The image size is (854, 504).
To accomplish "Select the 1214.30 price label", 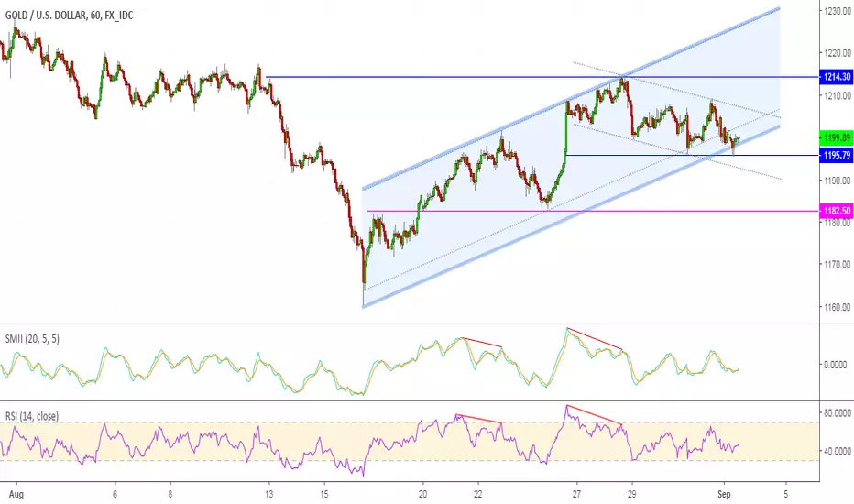I will (836, 77).
